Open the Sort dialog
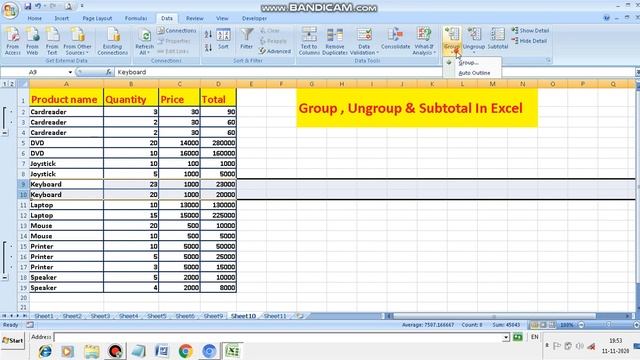This screenshot has width=640, height=360. [223, 39]
